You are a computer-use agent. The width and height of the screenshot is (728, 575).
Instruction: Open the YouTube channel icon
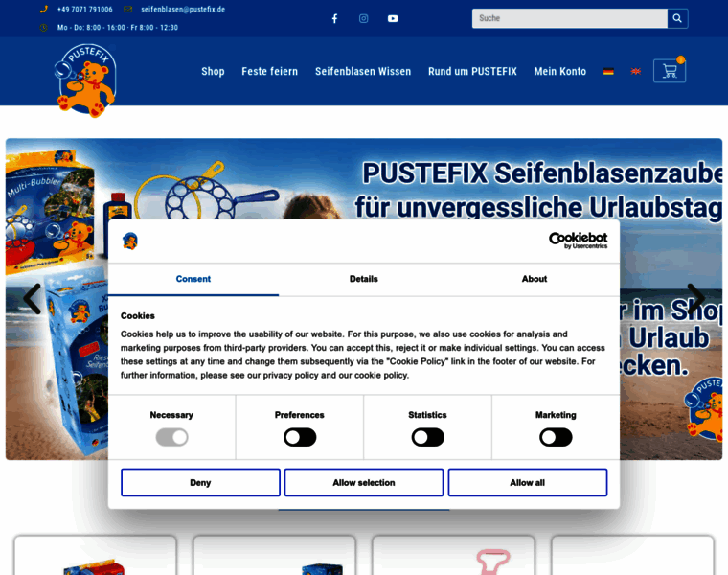[393, 18]
